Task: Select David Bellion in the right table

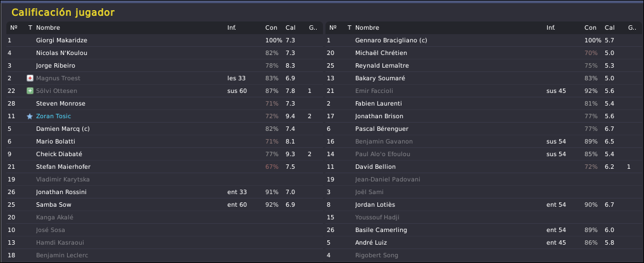Action: (484, 166)
